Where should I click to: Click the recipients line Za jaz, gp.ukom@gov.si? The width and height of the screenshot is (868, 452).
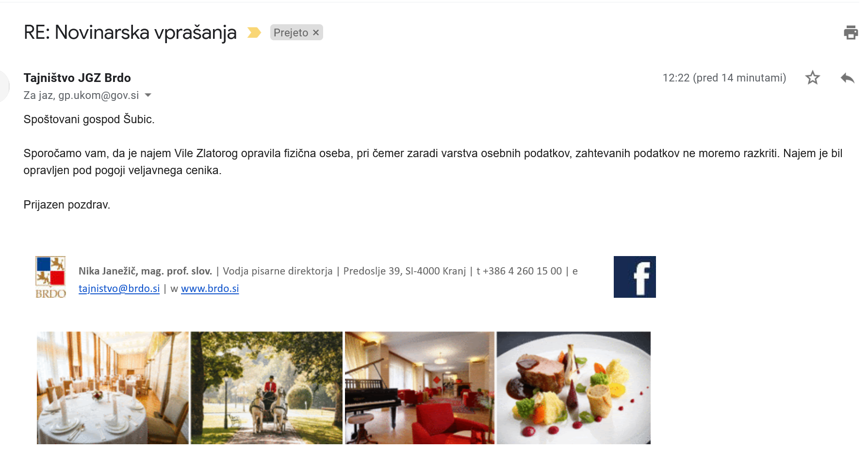click(x=81, y=95)
